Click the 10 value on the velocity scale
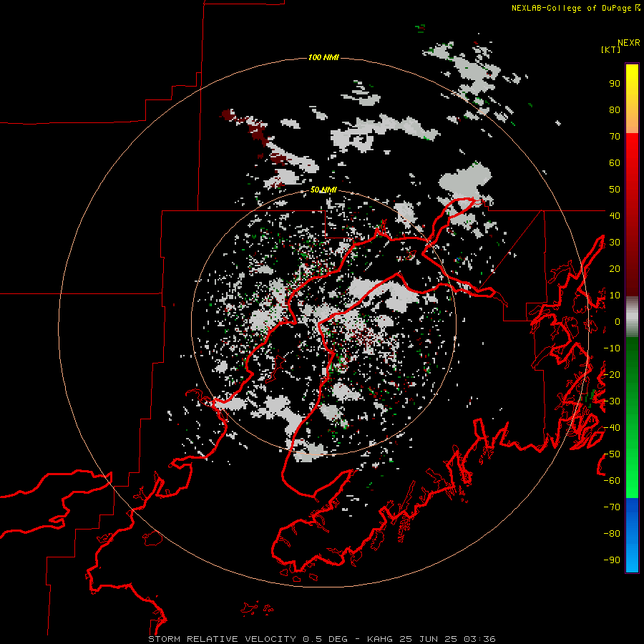Viewport: 644px width, 644px height. (615, 296)
